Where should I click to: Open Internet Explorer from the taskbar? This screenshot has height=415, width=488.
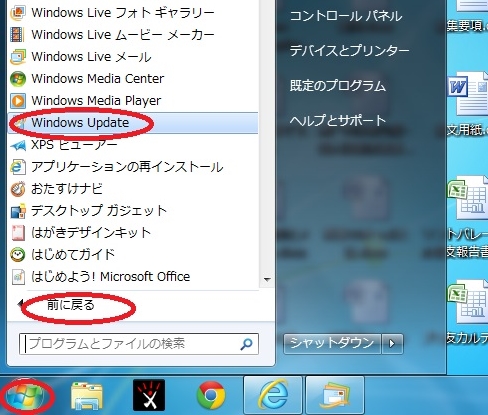tap(273, 395)
